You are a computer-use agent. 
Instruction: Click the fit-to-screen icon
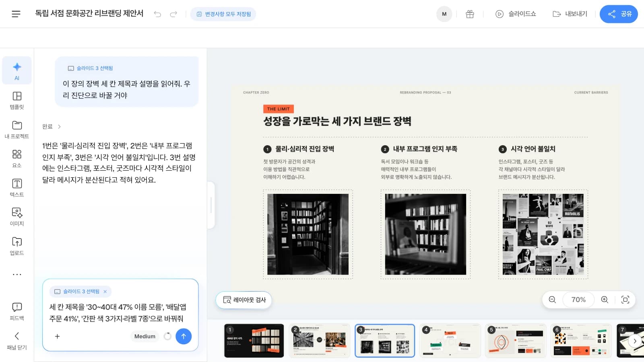(625, 300)
